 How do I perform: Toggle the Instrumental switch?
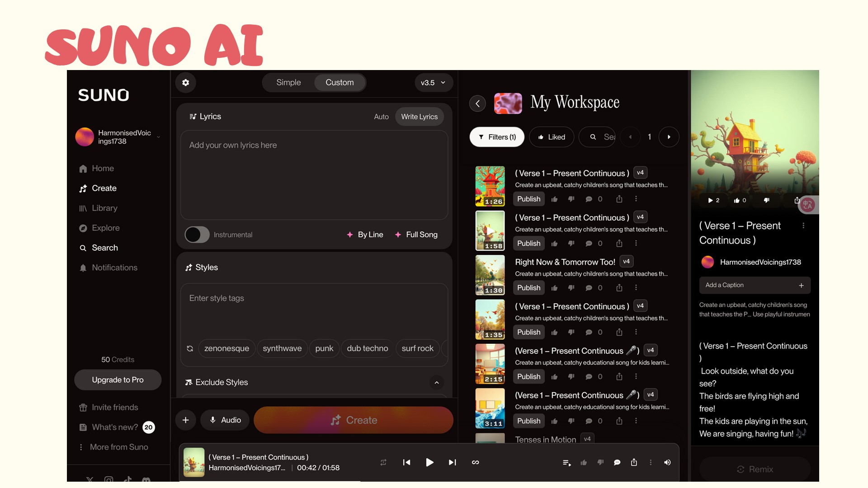pos(197,235)
